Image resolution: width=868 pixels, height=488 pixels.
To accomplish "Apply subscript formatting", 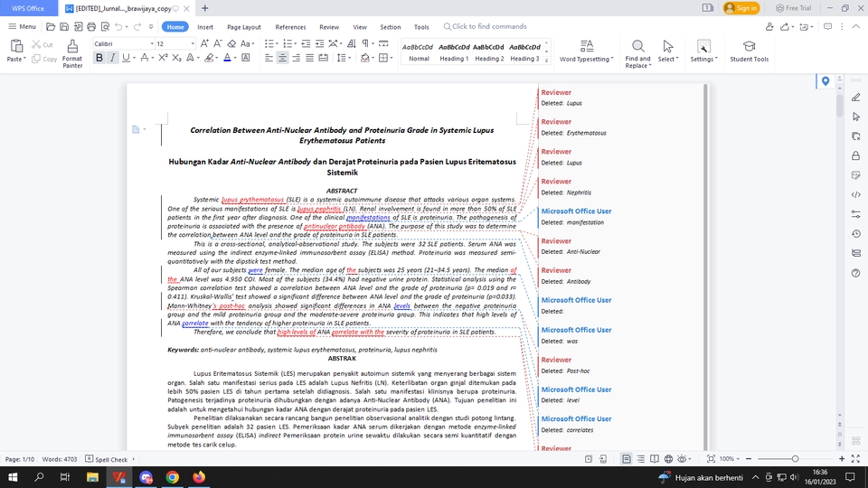I will pos(176,58).
